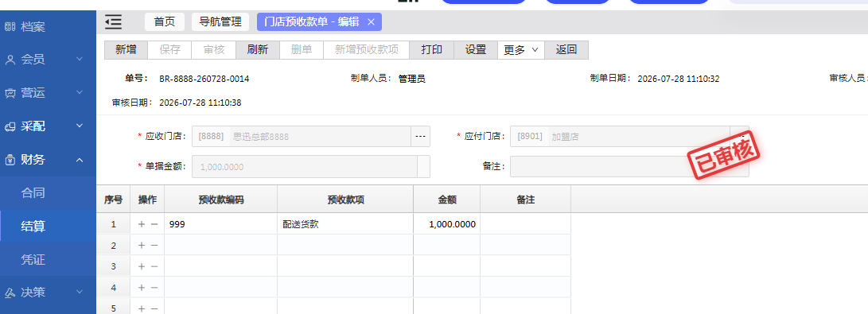The width and height of the screenshot is (868, 314).
Task: Click the 保存 button
Action: pos(170,50)
